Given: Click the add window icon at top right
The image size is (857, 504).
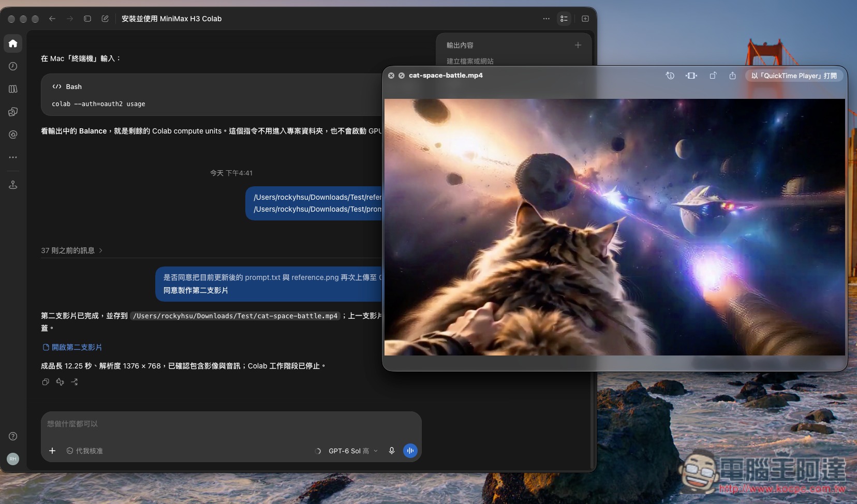Looking at the screenshot, I should pos(585,19).
